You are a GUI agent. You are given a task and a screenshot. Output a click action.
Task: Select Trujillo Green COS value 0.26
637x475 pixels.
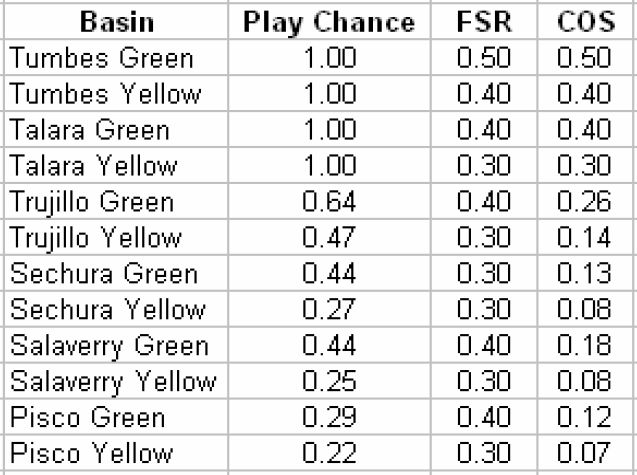[587, 201]
